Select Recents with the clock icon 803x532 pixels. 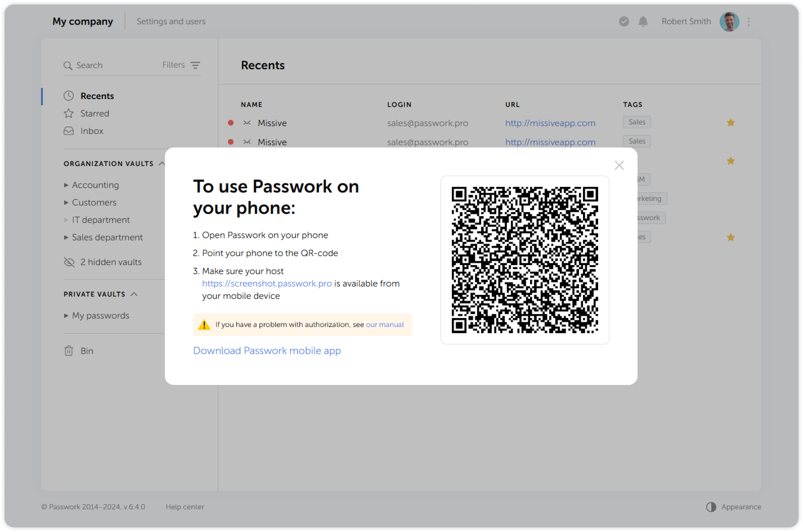pos(97,96)
